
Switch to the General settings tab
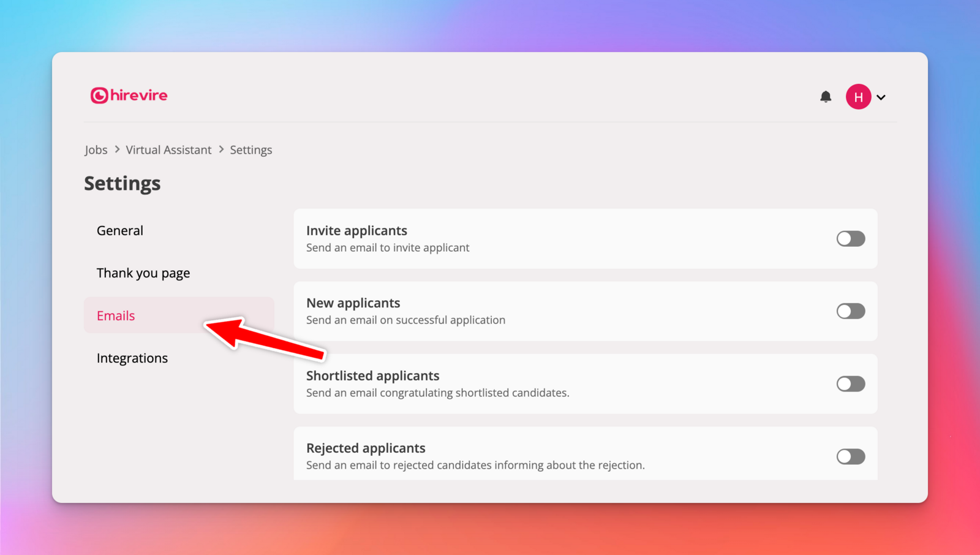[120, 231]
